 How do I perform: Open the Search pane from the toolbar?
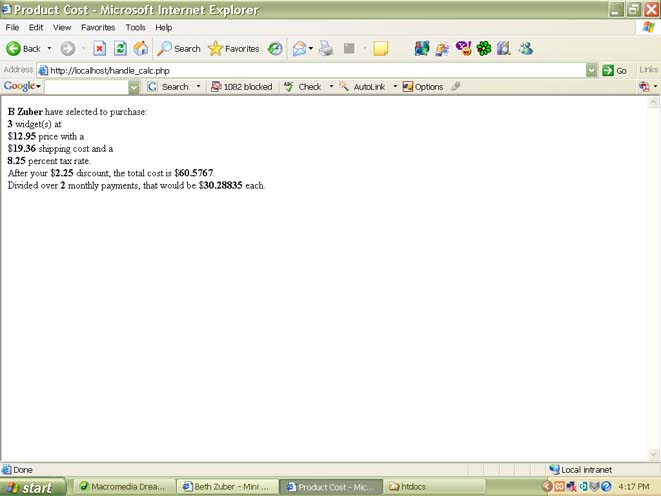tap(178, 49)
